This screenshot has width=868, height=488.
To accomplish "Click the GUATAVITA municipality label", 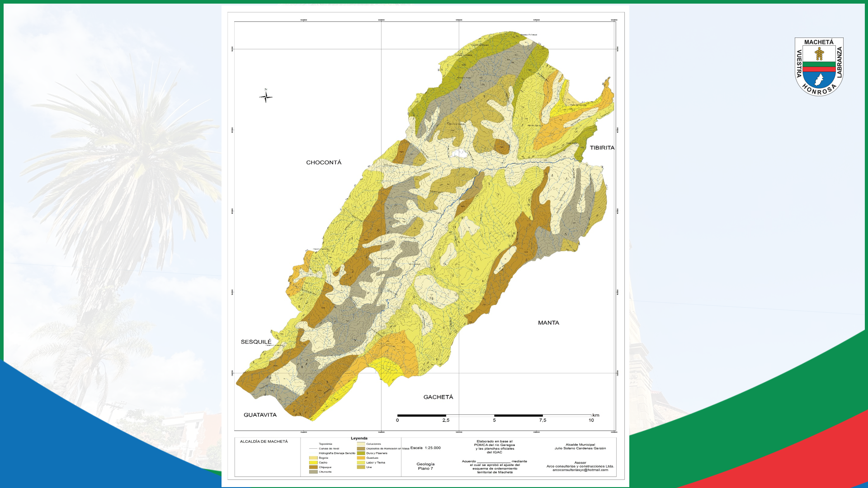I will click(x=260, y=415).
